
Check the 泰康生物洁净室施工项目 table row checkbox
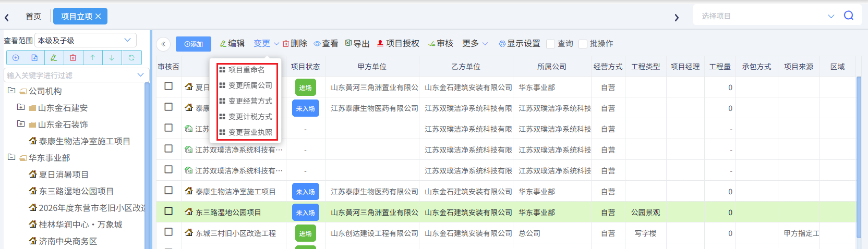168,190
